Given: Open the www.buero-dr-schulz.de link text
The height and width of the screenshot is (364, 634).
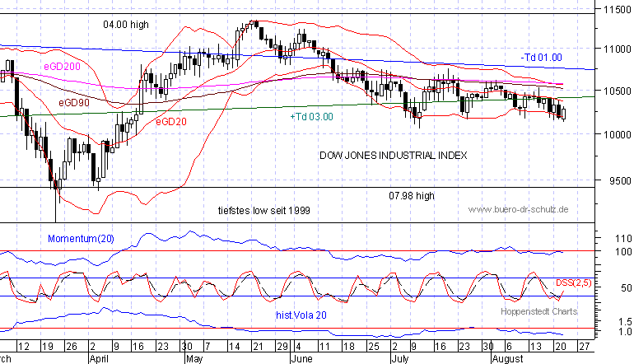Looking at the screenshot, I should pyautogui.click(x=519, y=209).
